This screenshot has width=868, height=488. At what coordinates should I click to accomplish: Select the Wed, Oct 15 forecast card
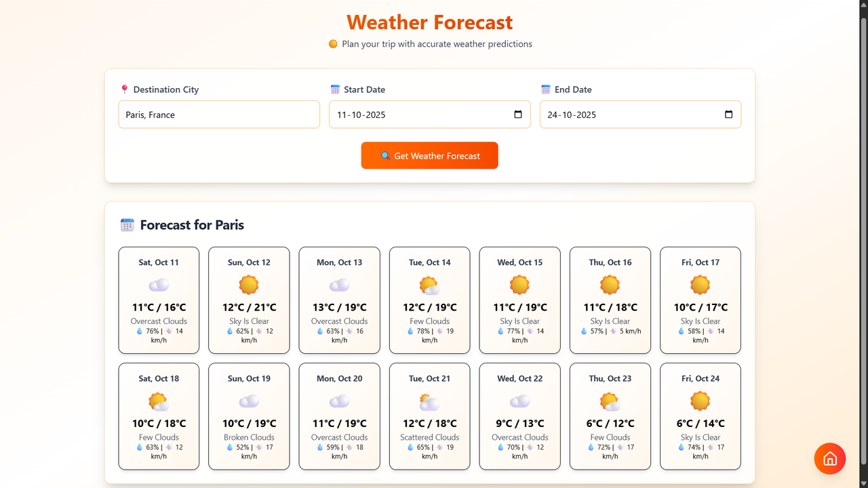pyautogui.click(x=520, y=300)
